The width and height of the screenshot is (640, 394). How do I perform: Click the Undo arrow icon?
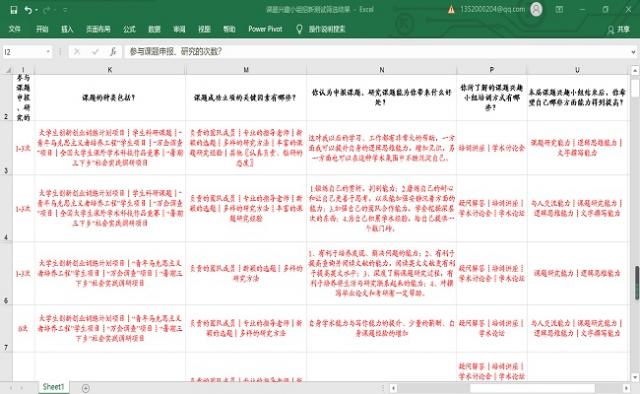click(28, 10)
